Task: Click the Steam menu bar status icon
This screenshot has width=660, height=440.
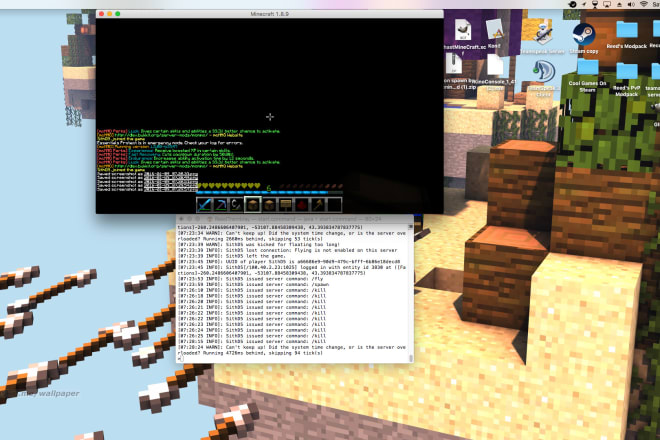Action: coord(572,4)
